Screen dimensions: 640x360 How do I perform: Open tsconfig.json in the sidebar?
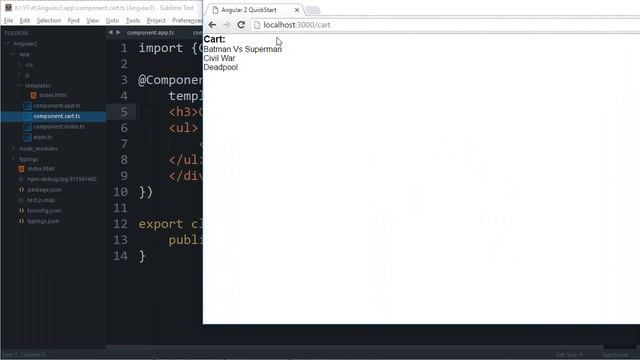44,211
